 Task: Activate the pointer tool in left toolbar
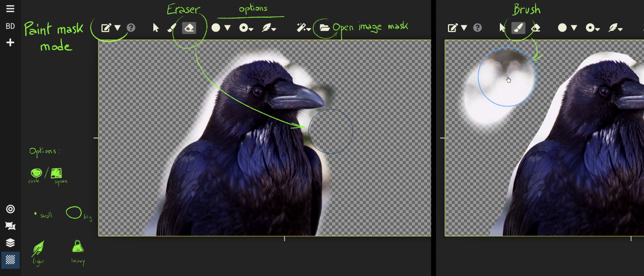pos(156,28)
